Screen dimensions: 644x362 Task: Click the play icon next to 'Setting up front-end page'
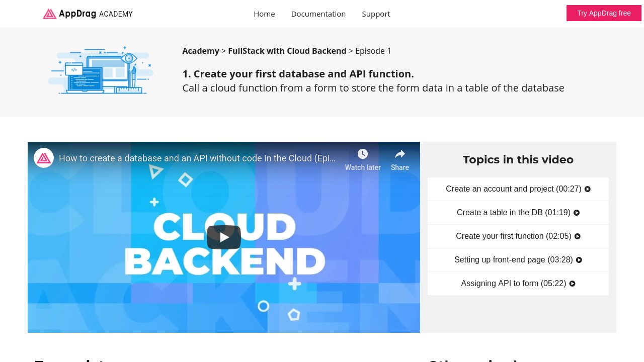click(579, 260)
